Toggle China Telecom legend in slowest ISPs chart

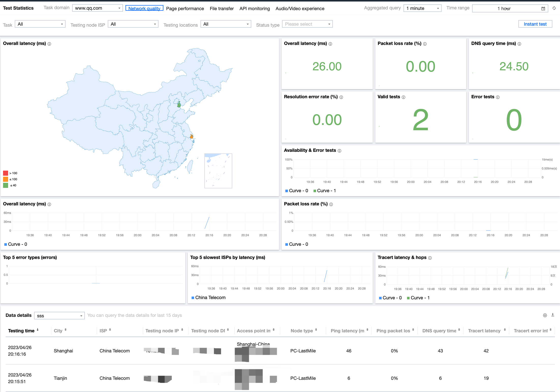[208, 298]
